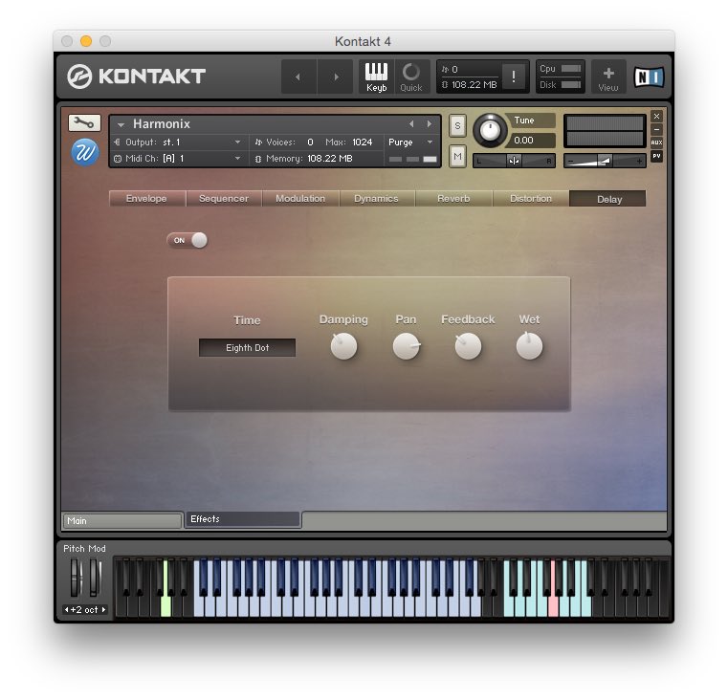
Task: Switch to the Sequencer tab
Action: coord(224,198)
